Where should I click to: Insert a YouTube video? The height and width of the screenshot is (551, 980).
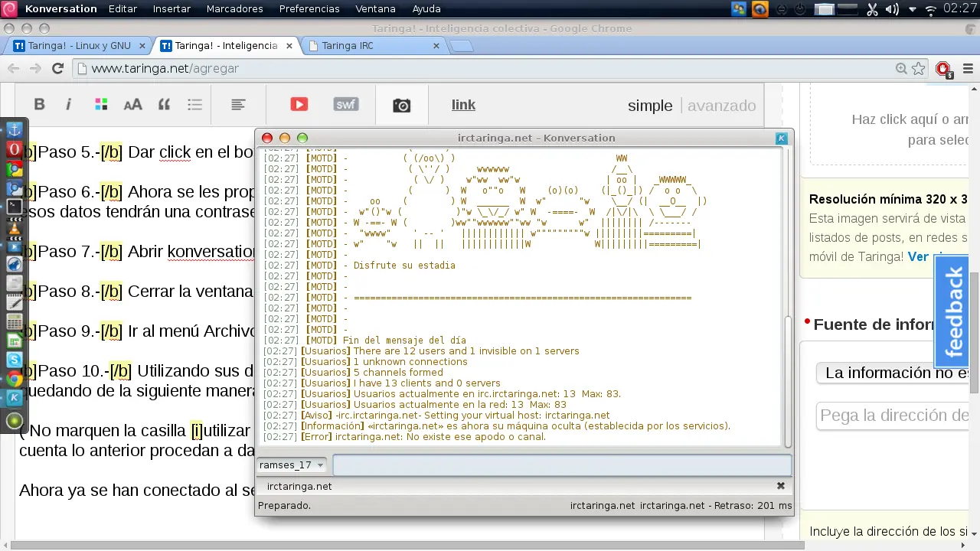tap(299, 105)
